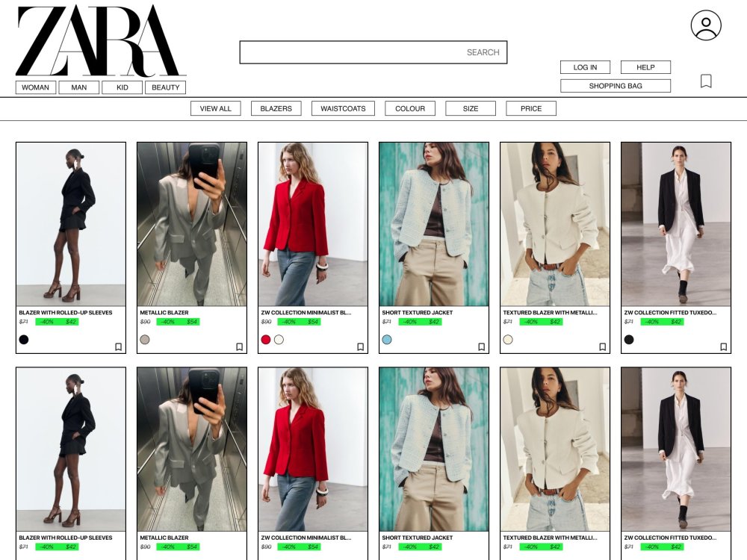
Task: Bookmark the Textured Blazer with Metallic buttons
Action: coord(602,346)
